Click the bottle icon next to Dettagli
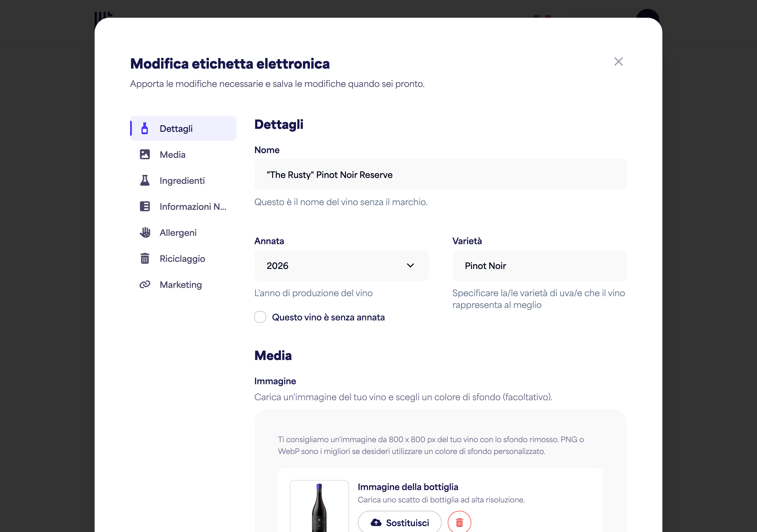Image resolution: width=757 pixels, height=532 pixels. (x=144, y=128)
